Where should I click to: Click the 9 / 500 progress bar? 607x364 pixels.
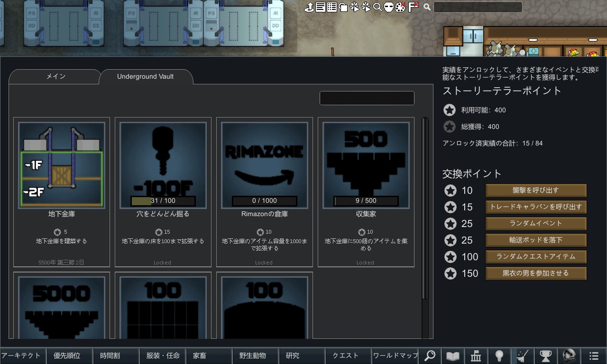pos(366,201)
